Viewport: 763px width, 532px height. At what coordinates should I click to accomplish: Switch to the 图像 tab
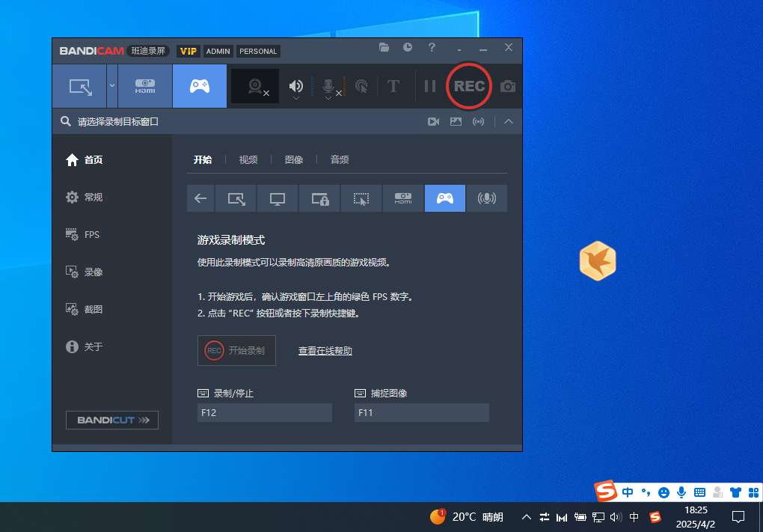294,159
